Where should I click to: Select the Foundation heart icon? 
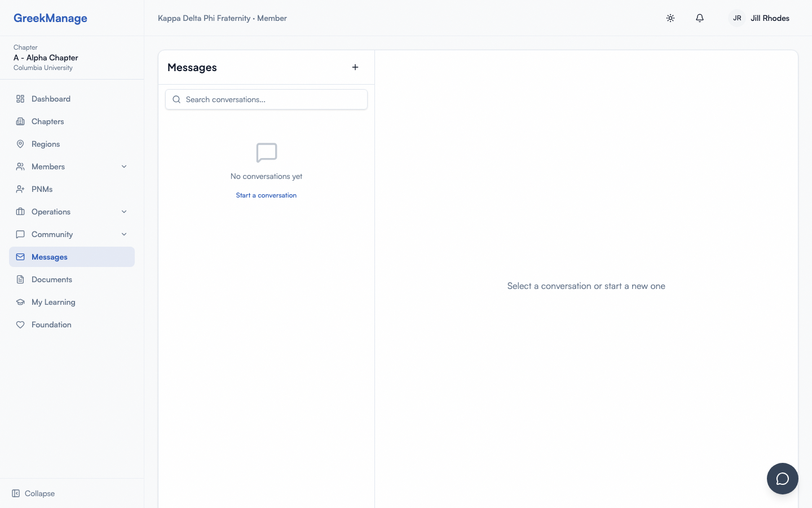tap(20, 325)
